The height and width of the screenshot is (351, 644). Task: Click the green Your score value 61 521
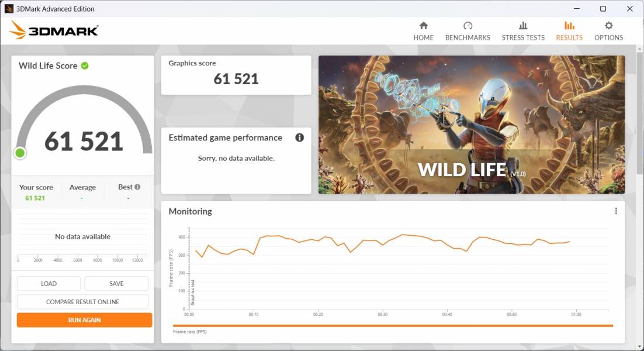35,198
